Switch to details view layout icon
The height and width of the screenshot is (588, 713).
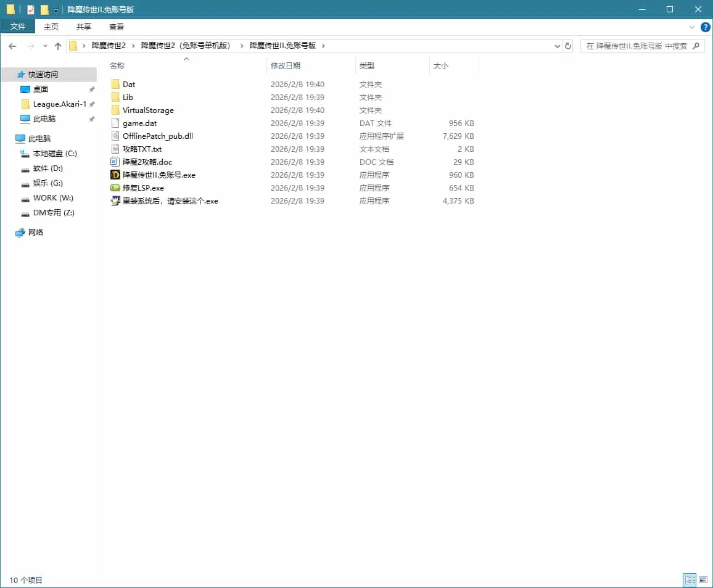(x=690, y=580)
